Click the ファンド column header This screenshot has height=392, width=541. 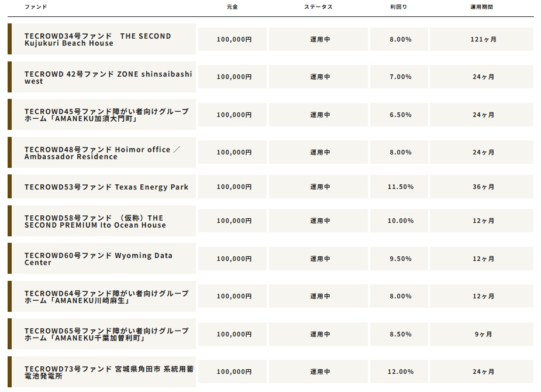tap(36, 7)
